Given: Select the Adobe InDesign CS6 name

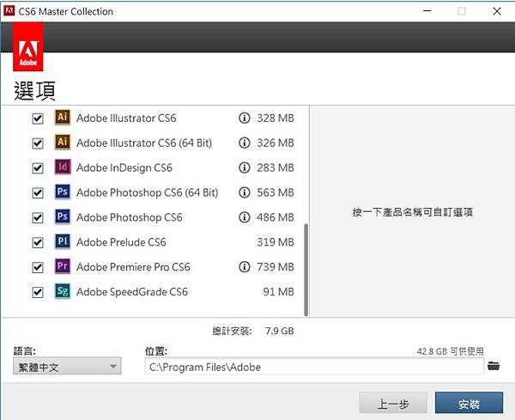Looking at the screenshot, I should click(124, 167).
